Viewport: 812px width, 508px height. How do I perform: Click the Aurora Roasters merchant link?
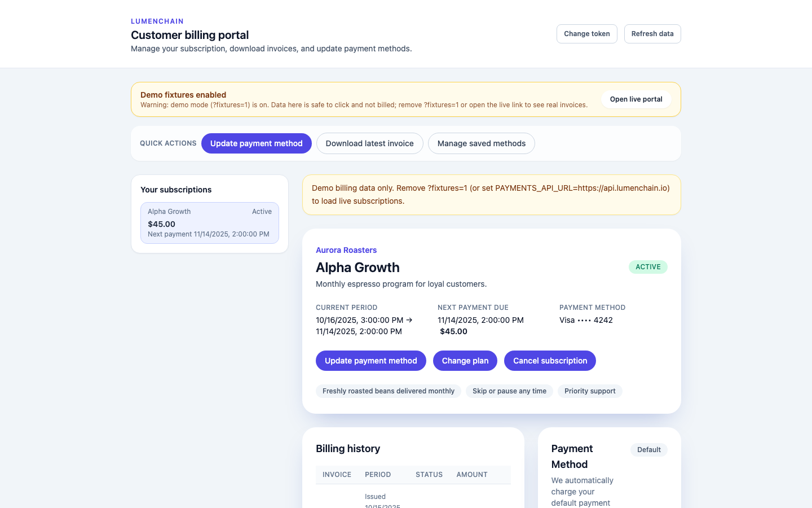click(346, 250)
